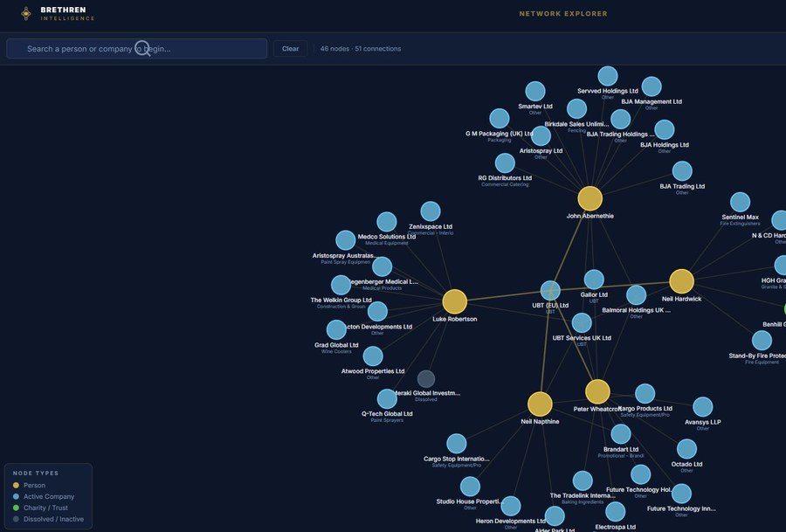This screenshot has height=532, width=786.
Task: Click the Future Technology Innovations node
Action: (681, 494)
